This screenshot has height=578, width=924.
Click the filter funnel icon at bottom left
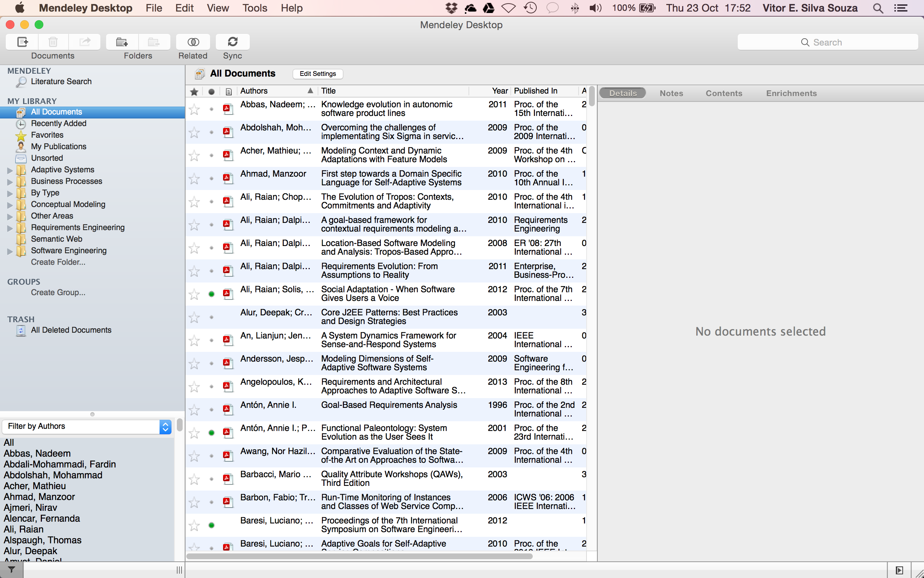pyautogui.click(x=12, y=570)
